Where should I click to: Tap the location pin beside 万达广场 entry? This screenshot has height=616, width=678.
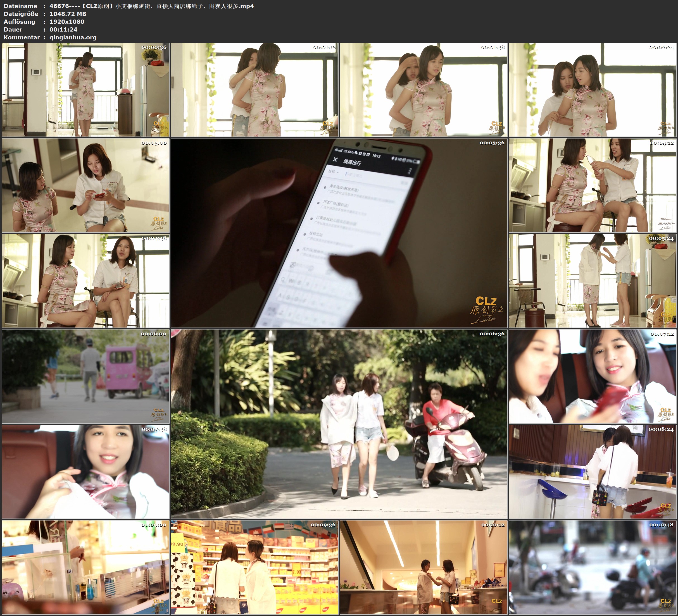click(318, 203)
